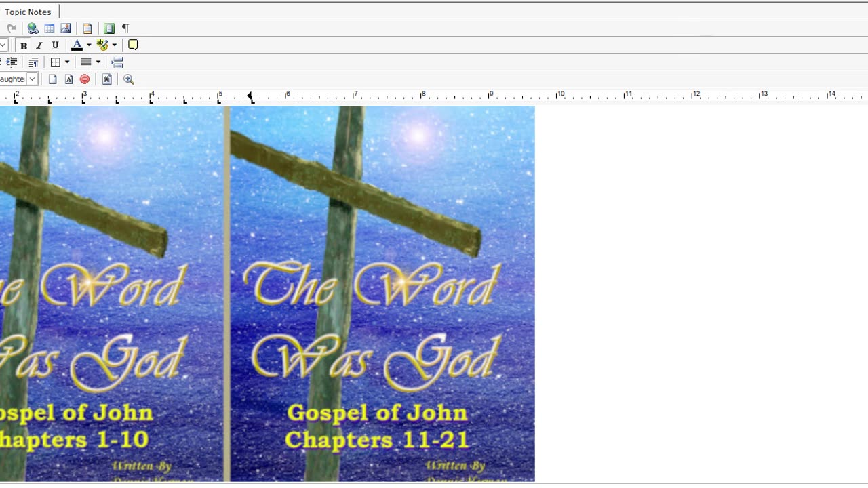Click the orange page document icon
868x488 pixels.
pos(87,28)
